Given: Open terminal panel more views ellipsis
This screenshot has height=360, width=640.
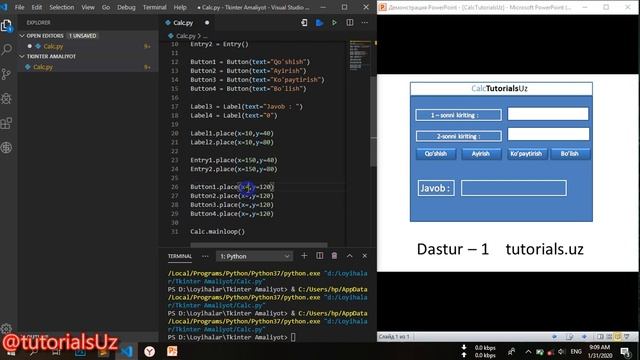Looking at the screenshot, I should pos(205,256).
